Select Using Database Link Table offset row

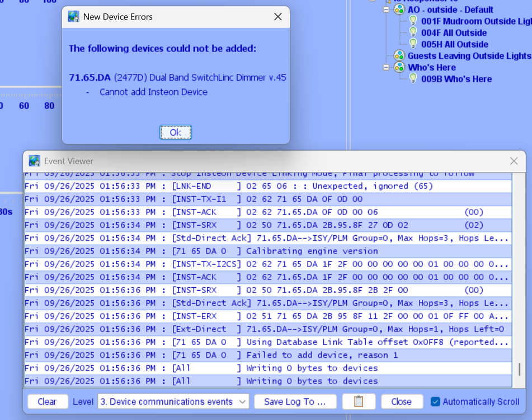point(268,342)
